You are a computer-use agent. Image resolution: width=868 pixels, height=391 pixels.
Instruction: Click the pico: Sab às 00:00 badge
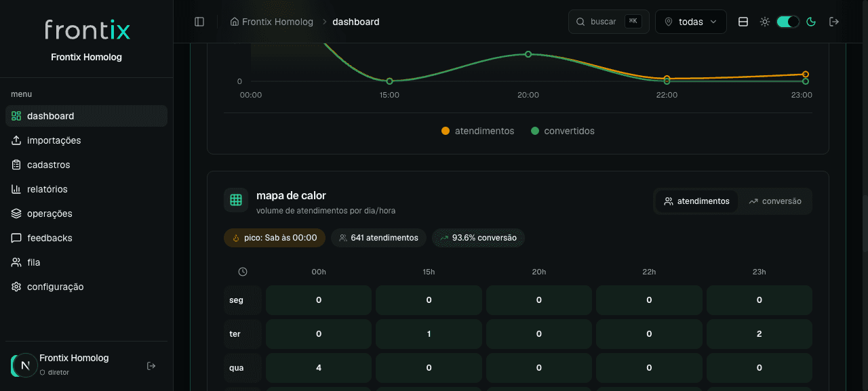(275, 238)
